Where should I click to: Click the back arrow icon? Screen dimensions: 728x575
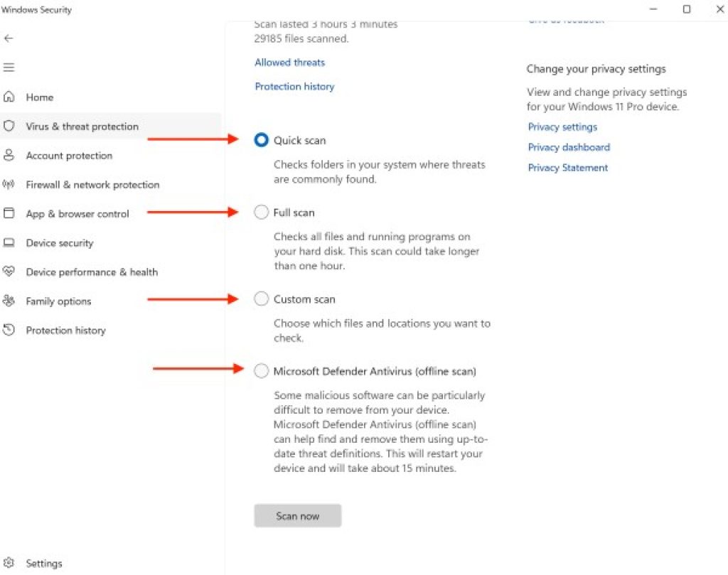pyautogui.click(x=9, y=38)
